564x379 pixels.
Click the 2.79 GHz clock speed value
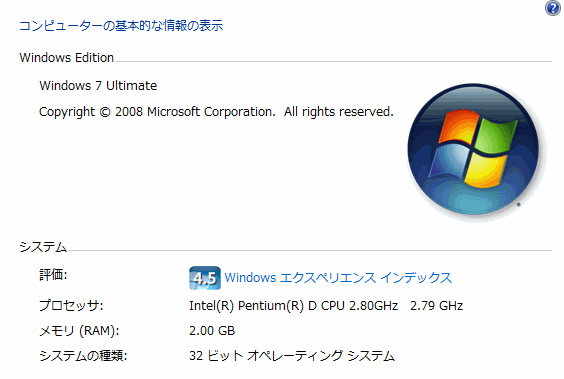tap(436, 306)
